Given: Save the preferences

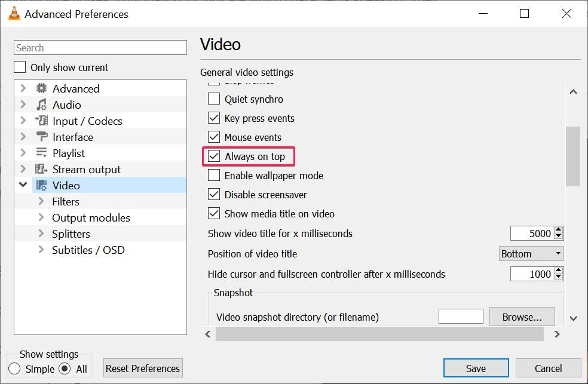Looking at the screenshot, I should [475, 368].
